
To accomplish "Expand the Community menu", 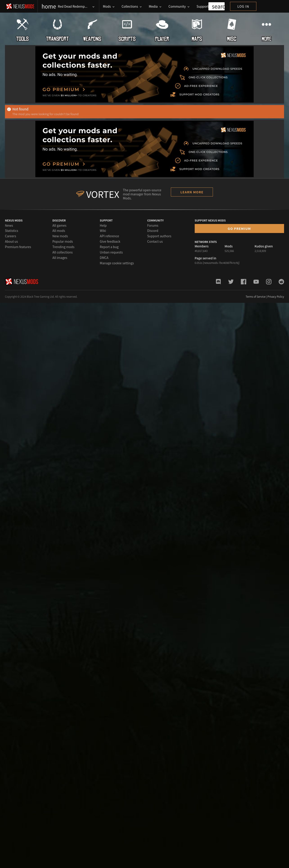I will tap(179, 6).
